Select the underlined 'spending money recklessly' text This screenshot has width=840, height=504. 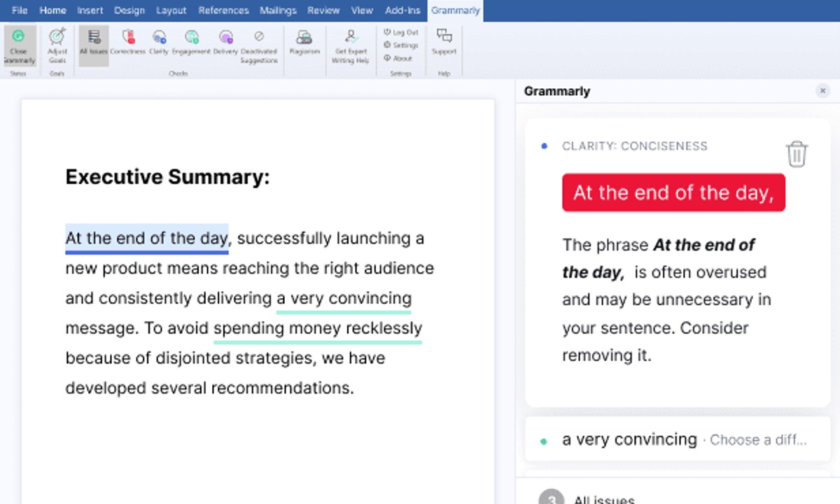coord(317,328)
